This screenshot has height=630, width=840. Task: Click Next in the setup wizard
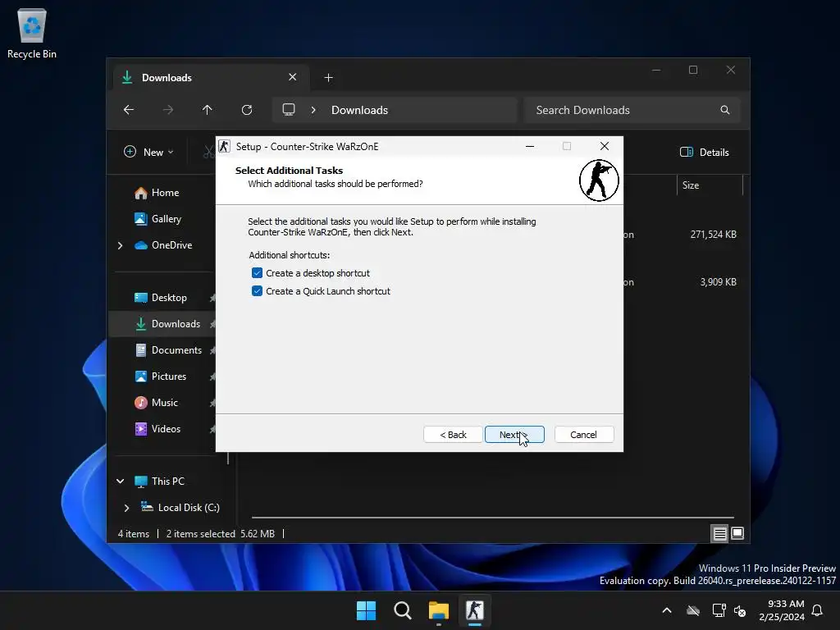[x=514, y=435]
